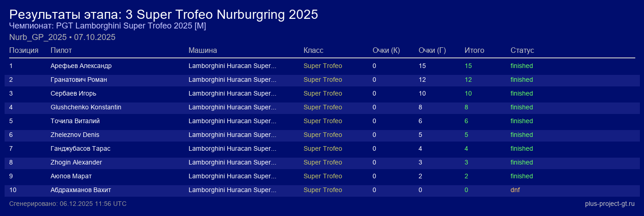
Task: Click the Сгенерировано timestamp footer
Action: pyautogui.click(x=68, y=204)
